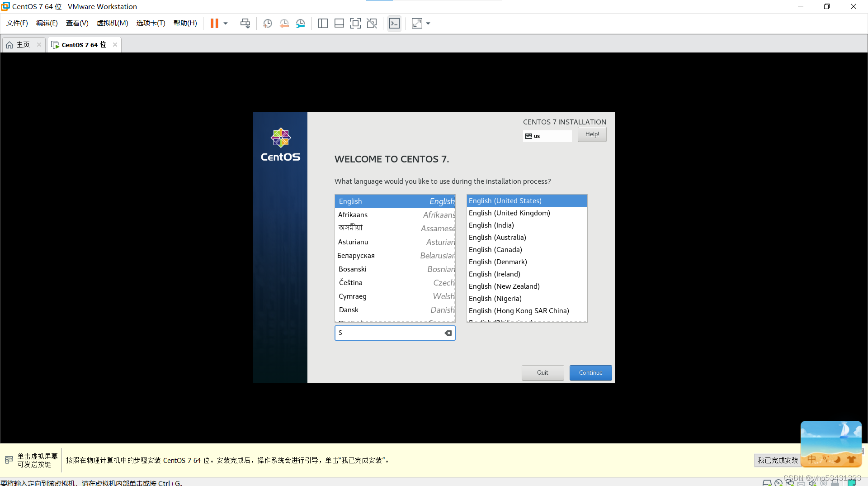Close the 主页 tab
This screenshot has height=486, width=868.
39,44
